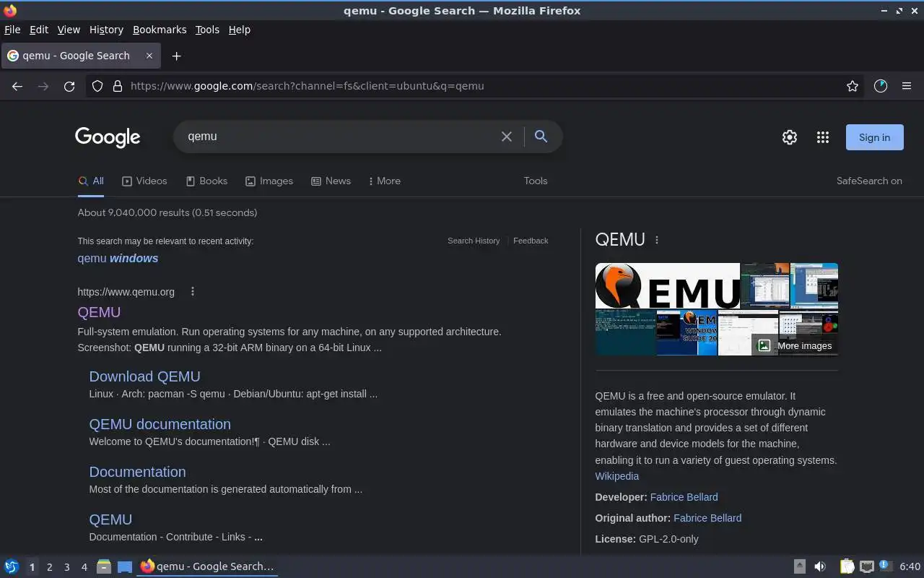Open Search History link
Viewport: 924px width, 578px height.
(474, 241)
